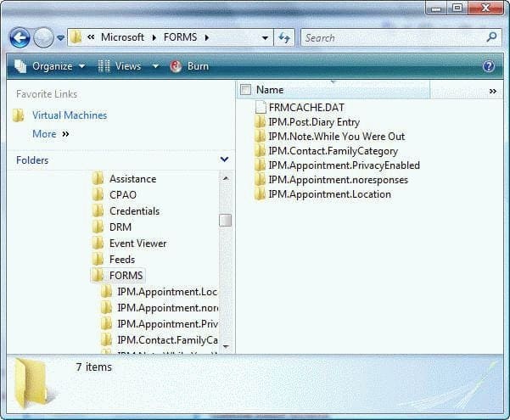Go back using the Back arrow button
The image size is (510, 420).
tap(20, 37)
